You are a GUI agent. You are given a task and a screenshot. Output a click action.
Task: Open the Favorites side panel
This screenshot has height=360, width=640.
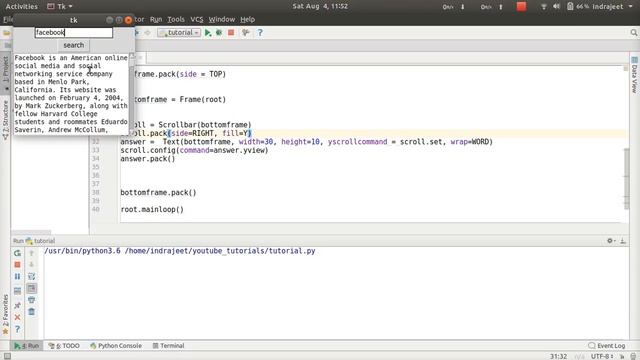[5, 313]
